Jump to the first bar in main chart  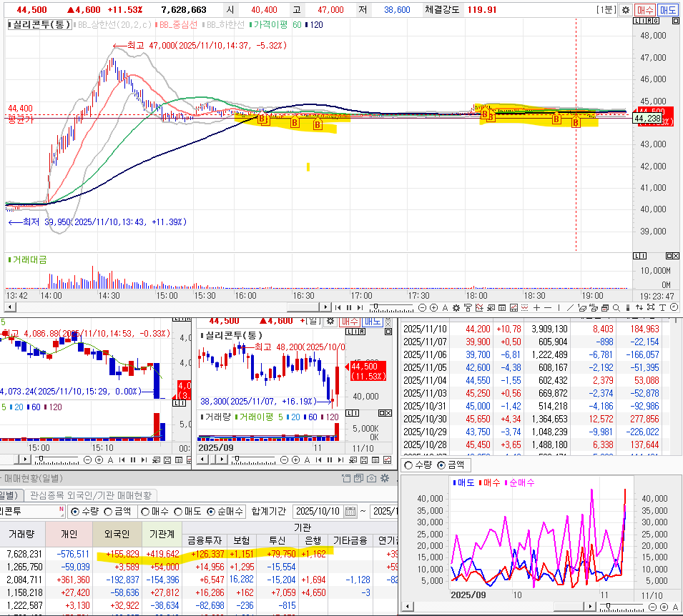pos(338,308)
